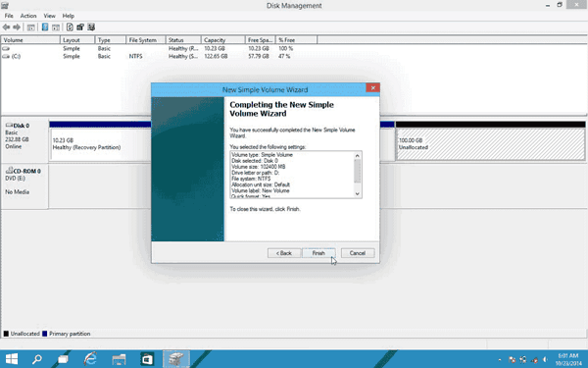Open Task View on the taskbar
The image size is (588, 368).
(x=63, y=360)
